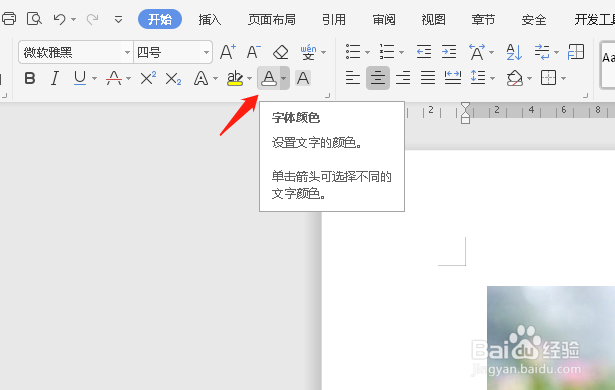Click the table-like icon beside paragraph marks
The width and height of the screenshot is (615, 390).
tap(576, 52)
